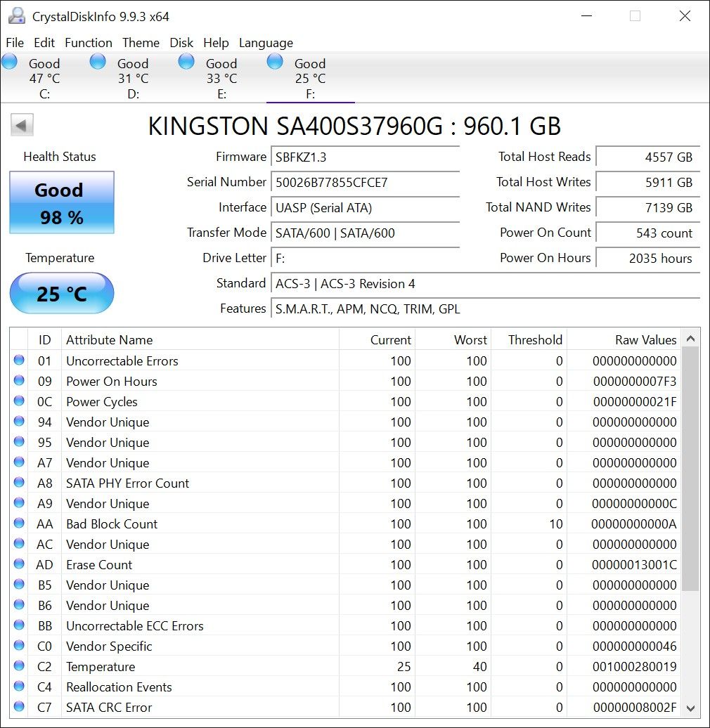The height and width of the screenshot is (728, 710).
Task: Click status orb for attribute B5 row
Action: pyautogui.click(x=19, y=584)
